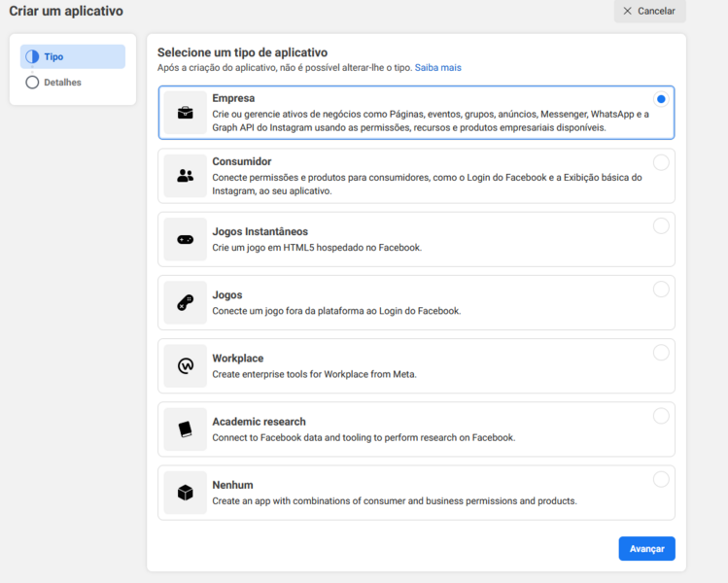Click the Nenhum title text
The height and width of the screenshot is (583, 728).
point(232,485)
